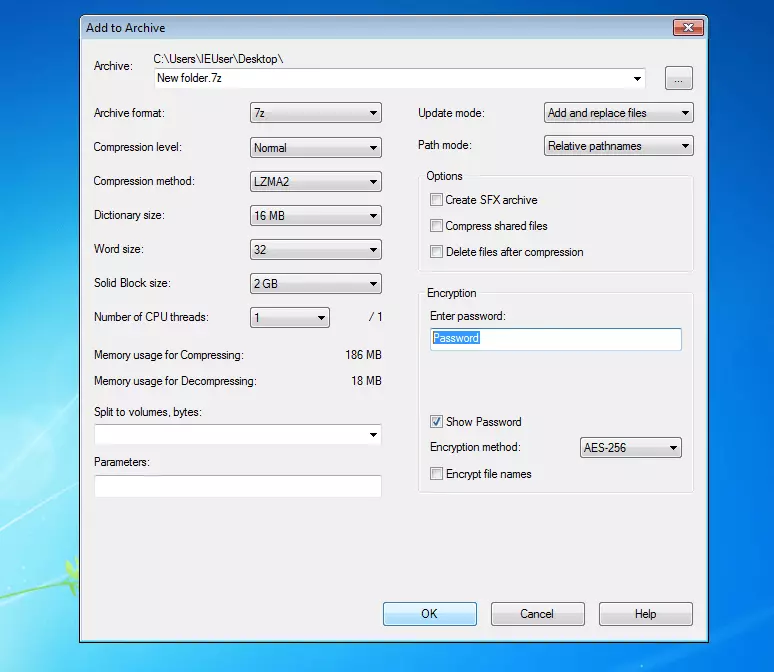Uncheck the Show Password checkbox
Image resolution: width=774 pixels, height=672 pixels.
[x=436, y=422]
